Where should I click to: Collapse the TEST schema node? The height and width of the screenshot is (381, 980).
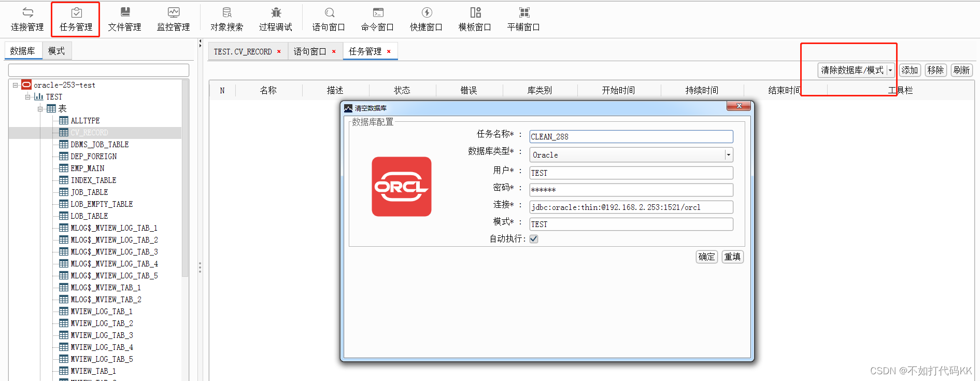(28, 97)
